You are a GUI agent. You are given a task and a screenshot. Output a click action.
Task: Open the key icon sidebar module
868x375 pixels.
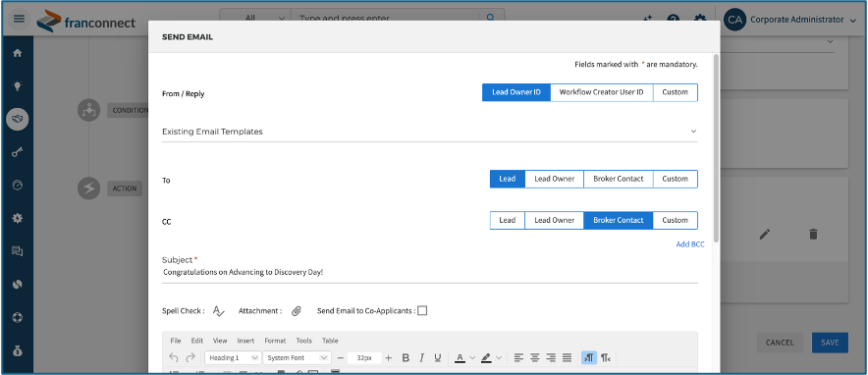pyautogui.click(x=17, y=152)
